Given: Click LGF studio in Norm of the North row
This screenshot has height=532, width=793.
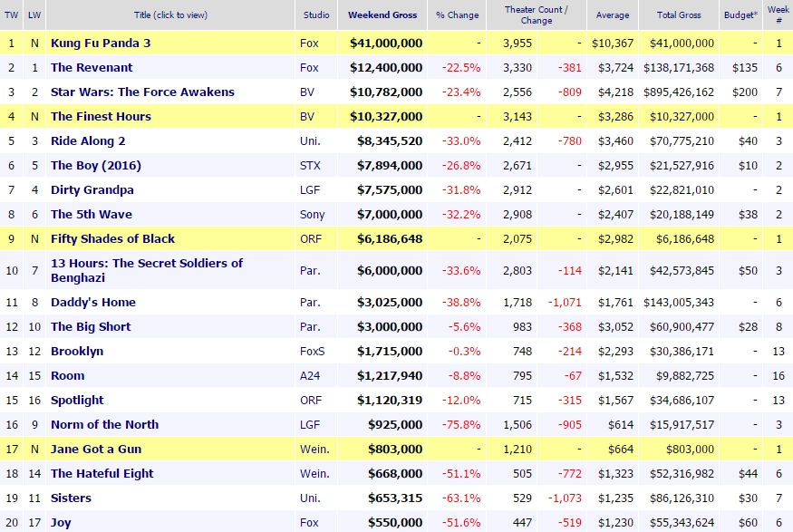Looking at the screenshot, I should [x=310, y=424].
